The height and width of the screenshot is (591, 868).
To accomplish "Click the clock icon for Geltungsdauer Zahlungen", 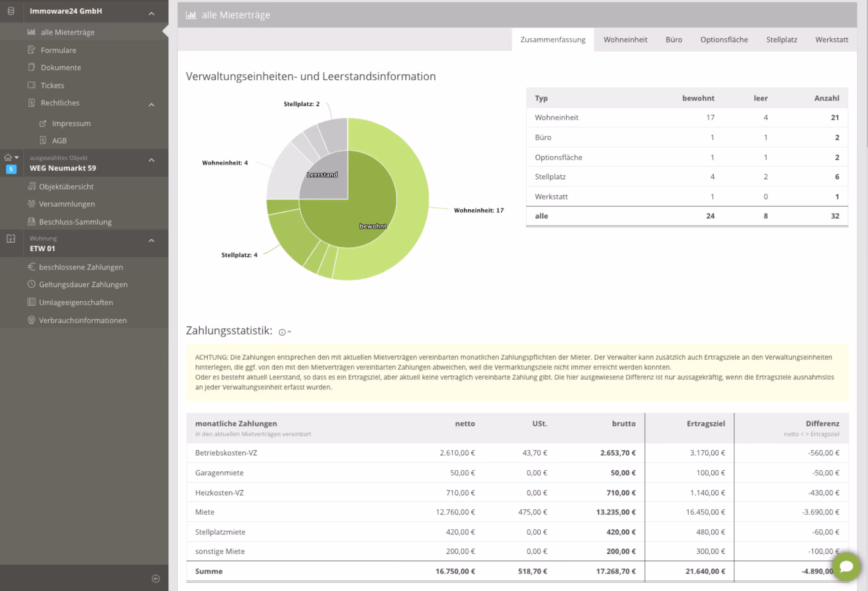I will tap(31, 284).
